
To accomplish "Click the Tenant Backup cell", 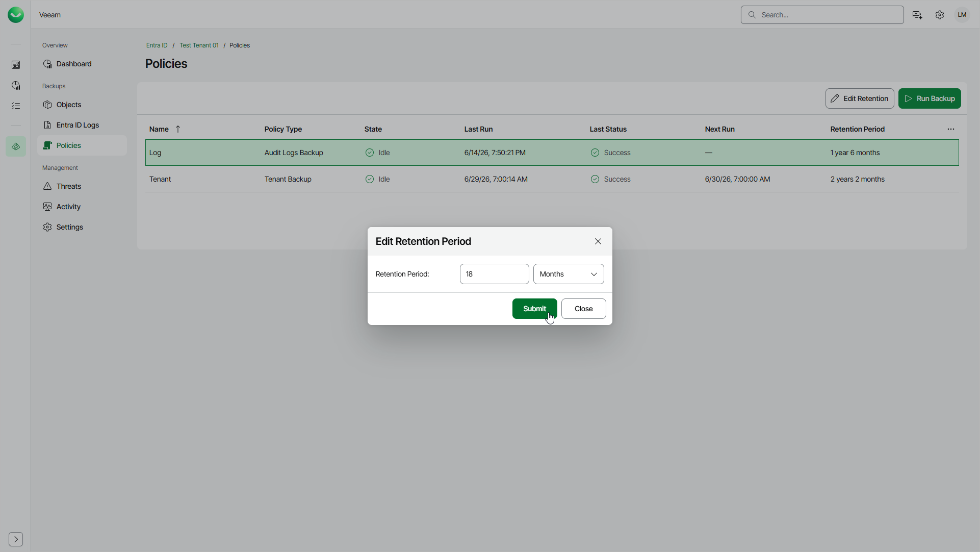I will coord(288,179).
